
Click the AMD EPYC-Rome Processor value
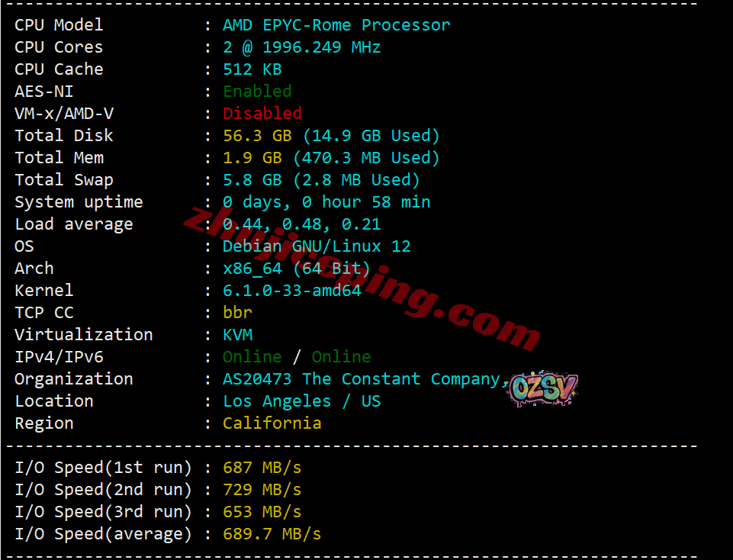(336, 24)
